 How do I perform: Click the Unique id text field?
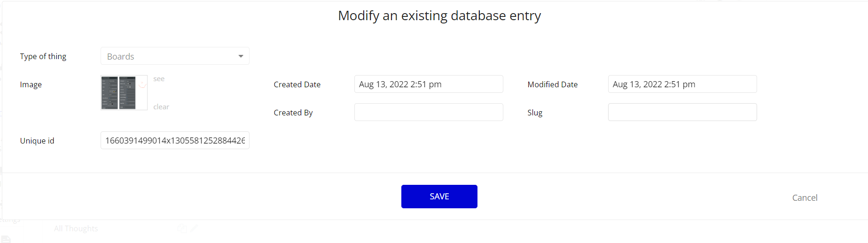(x=175, y=140)
